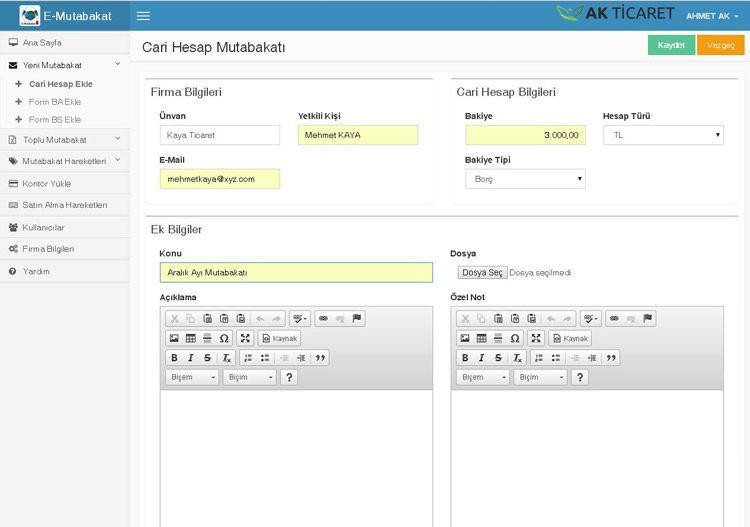
Task: Insert an image in the Açıklama editor
Action: click(x=174, y=338)
